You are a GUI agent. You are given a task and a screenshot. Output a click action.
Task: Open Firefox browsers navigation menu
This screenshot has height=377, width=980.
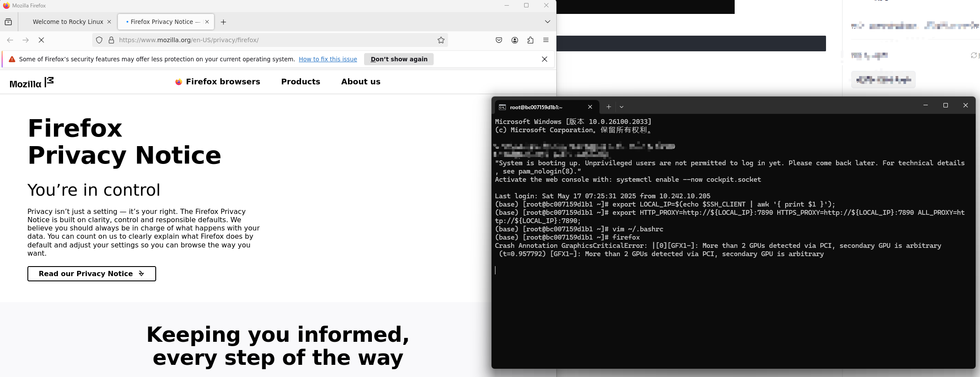[217, 82]
